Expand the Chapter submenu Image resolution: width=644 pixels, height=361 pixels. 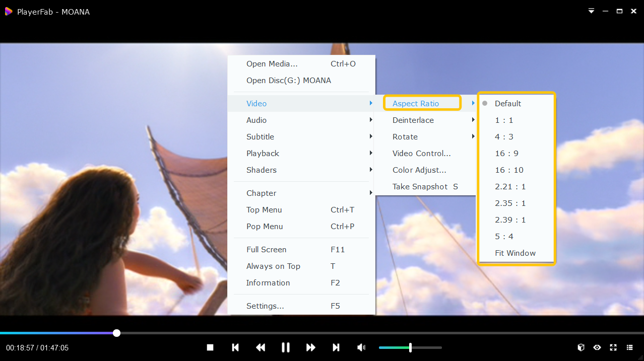[x=301, y=193]
